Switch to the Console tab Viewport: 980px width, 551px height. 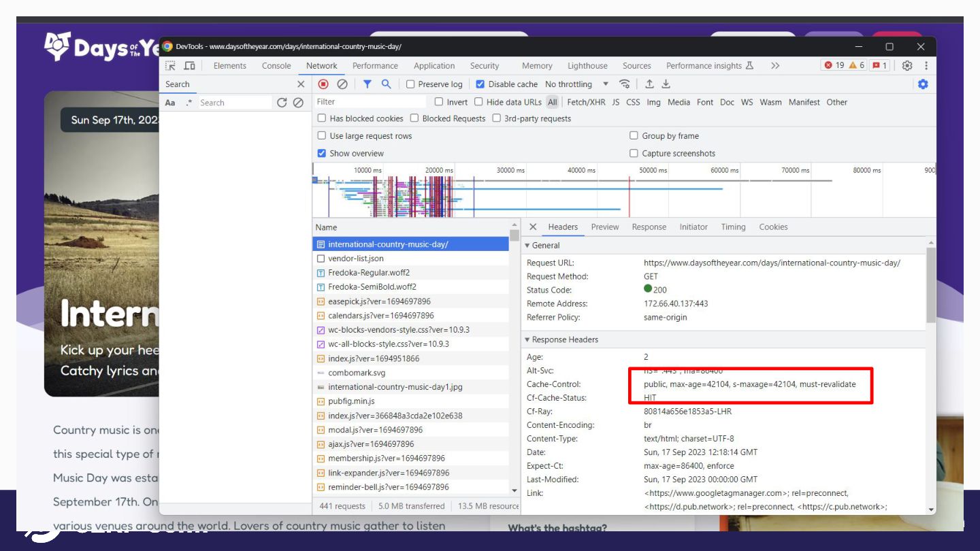[276, 66]
